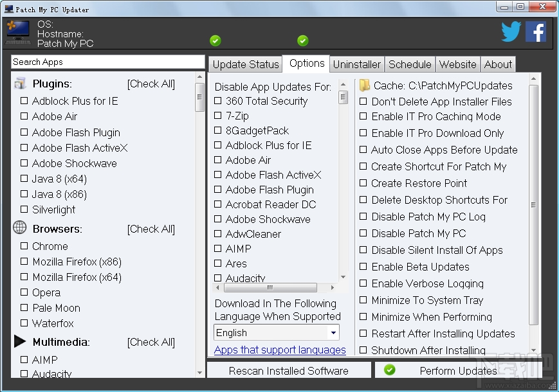Click the Browsers globe icon
Image resolution: width=559 pixels, height=392 pixels.
pyautogui.click(x=19, y=228)
